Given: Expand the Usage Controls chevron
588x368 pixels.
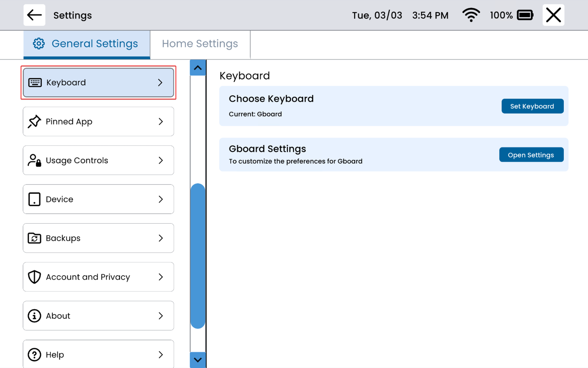Looking at the screenshot, I should pos(161,160).
